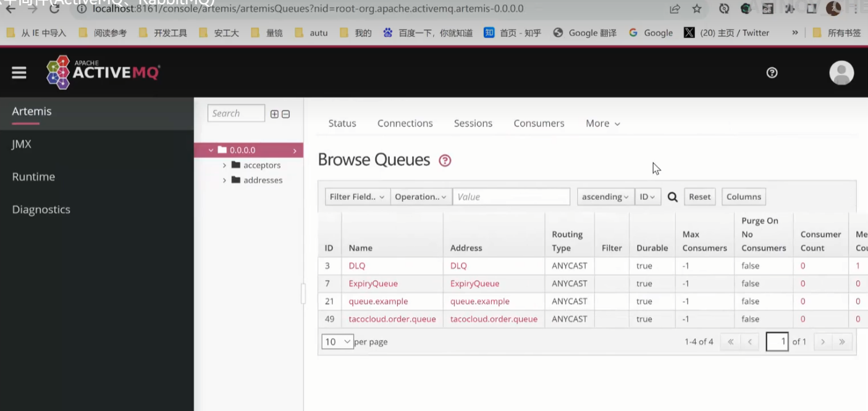Go to last page of results

click(x=841, y=342)
